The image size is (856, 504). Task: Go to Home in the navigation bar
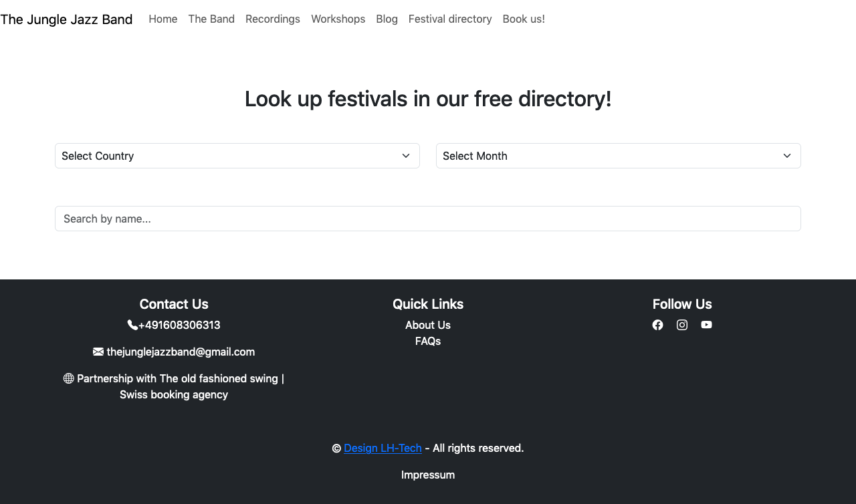click(x=163, y=19)
